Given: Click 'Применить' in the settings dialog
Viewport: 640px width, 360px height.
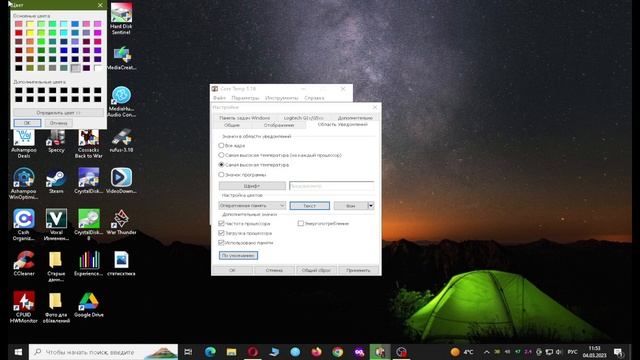Looking at the screenshot, I should tap(358, 270).
